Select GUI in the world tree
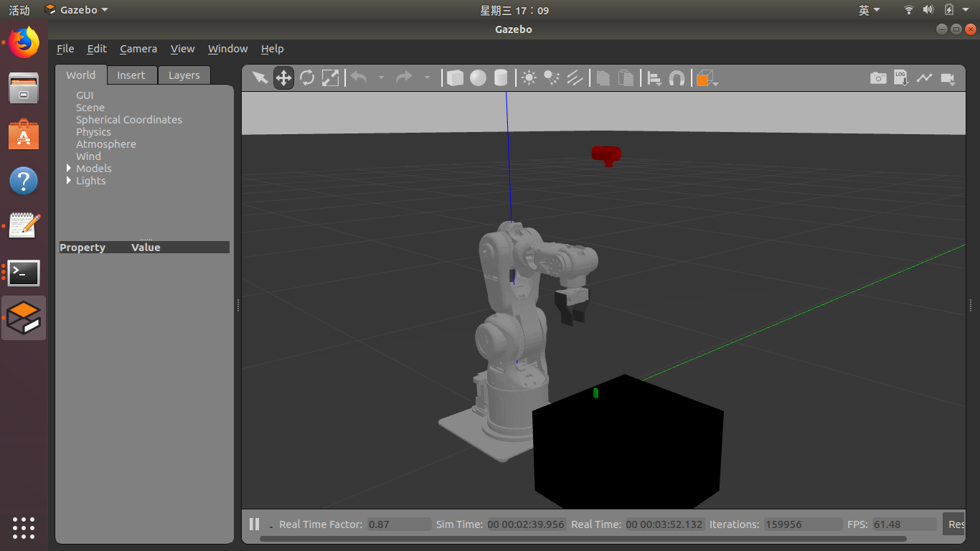The height and width of the screenshot is (551, 980). (x=85, y=95)
